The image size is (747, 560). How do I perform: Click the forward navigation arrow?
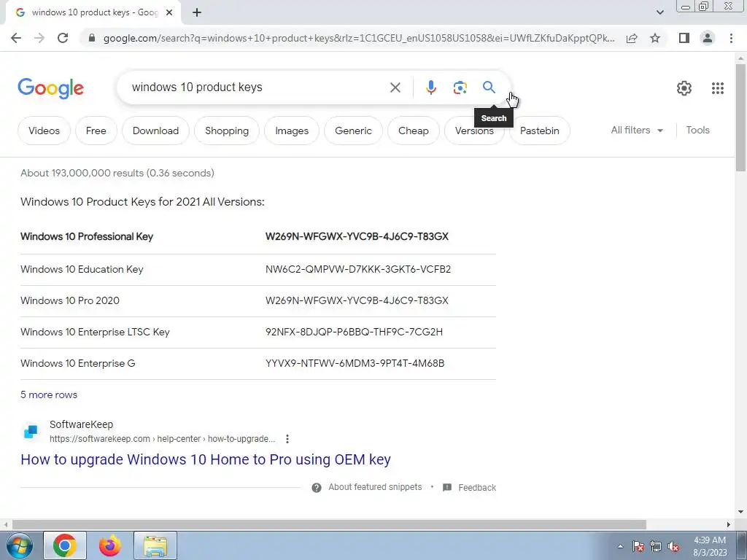pos(39,38)
